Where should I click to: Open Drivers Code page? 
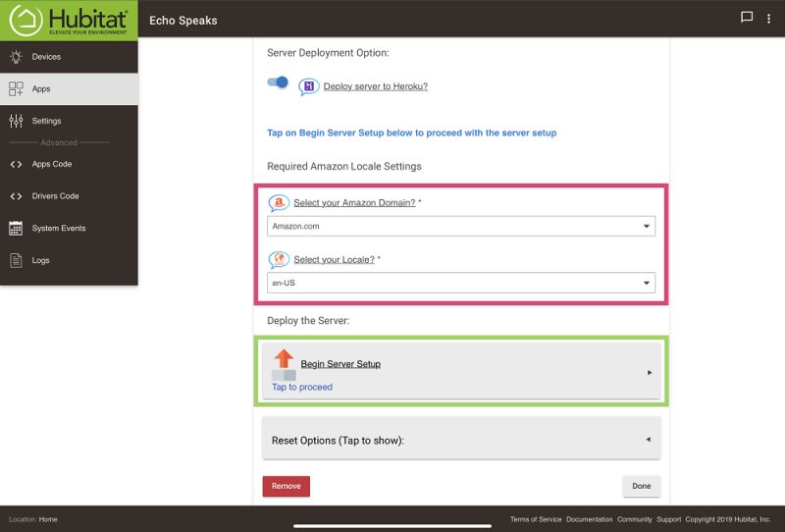[x=69, y=196]
